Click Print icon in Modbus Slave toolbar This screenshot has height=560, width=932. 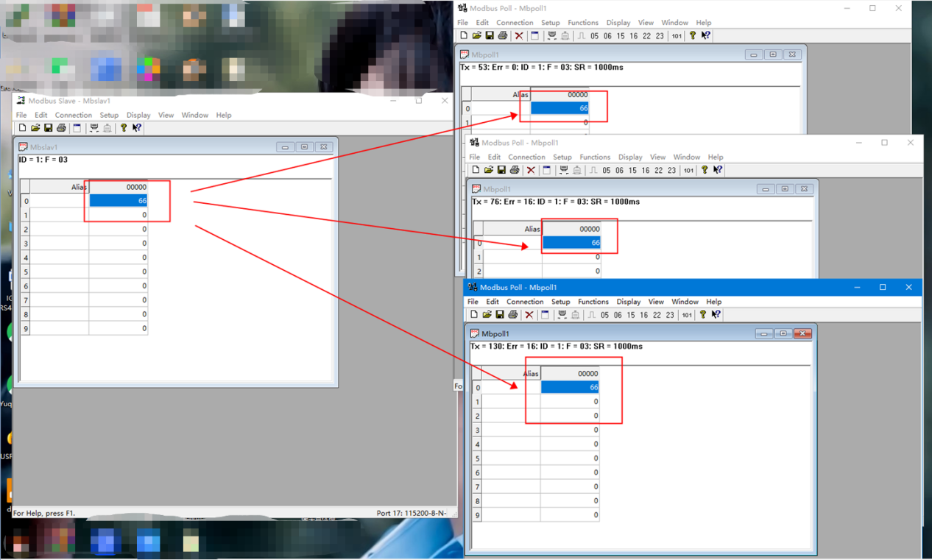tap(62, 128)
